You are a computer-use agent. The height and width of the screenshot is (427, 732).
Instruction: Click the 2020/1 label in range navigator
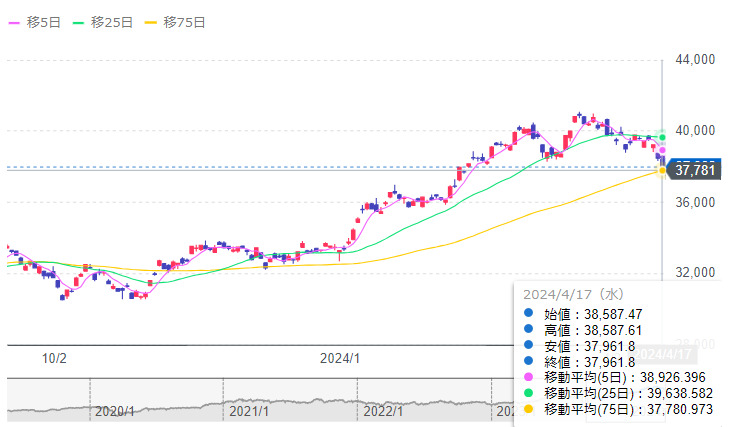114,411
